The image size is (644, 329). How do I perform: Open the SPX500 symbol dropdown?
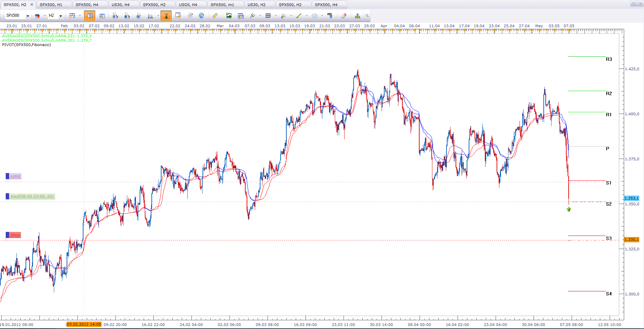click(x=28, y=16)
